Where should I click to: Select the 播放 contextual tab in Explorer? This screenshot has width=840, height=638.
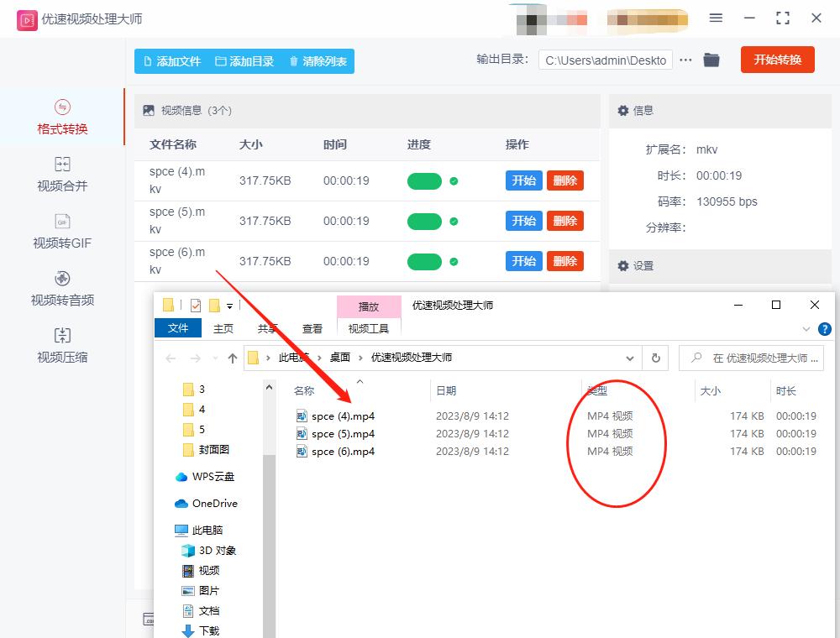(369, 306)
